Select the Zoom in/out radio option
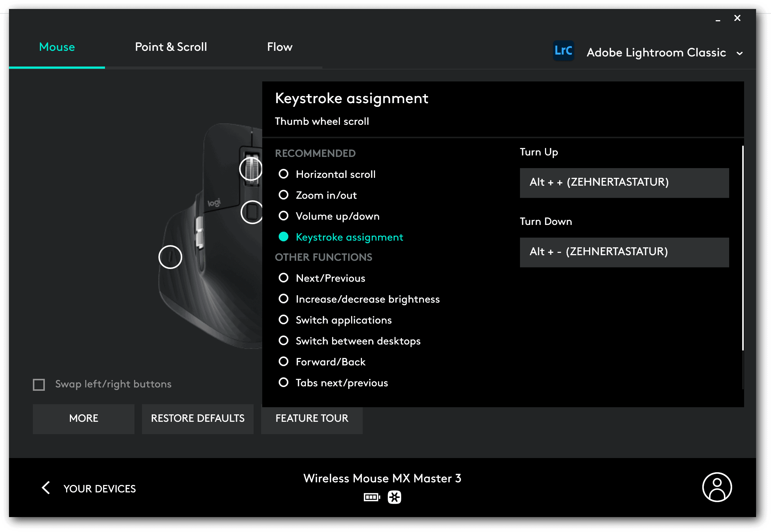 click(284, 195)
